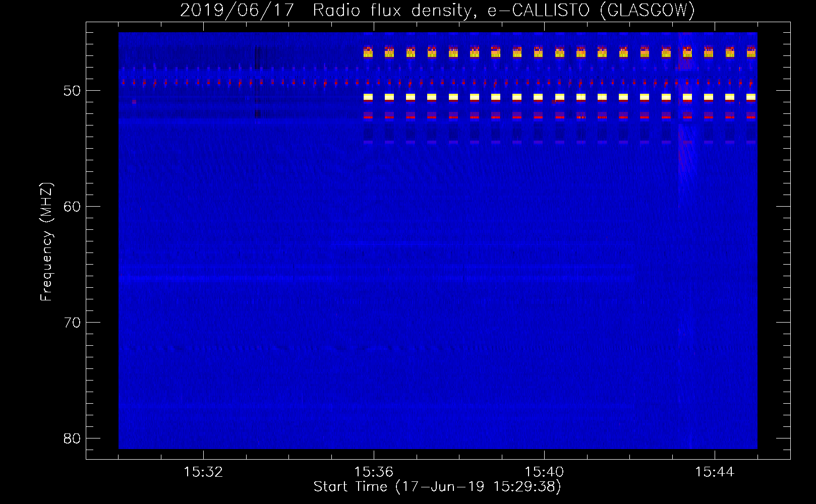The image size is (816, 504).
Task: Click the 'Frequency (MHZ)' axis label
Action: [46, 242]
